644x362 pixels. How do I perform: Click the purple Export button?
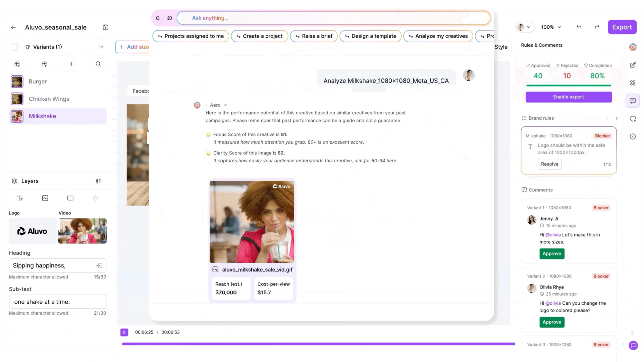tap(622, 27)
